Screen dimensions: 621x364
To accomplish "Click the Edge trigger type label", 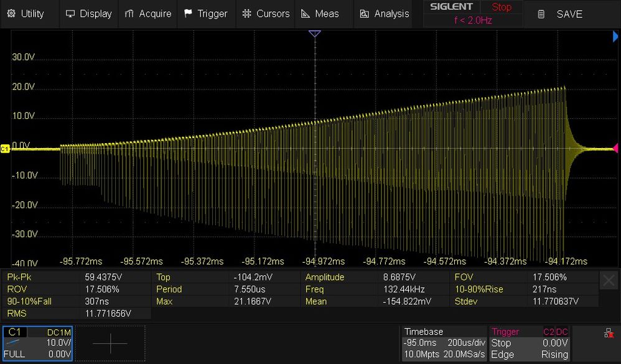I will click(x=502, y=355).
